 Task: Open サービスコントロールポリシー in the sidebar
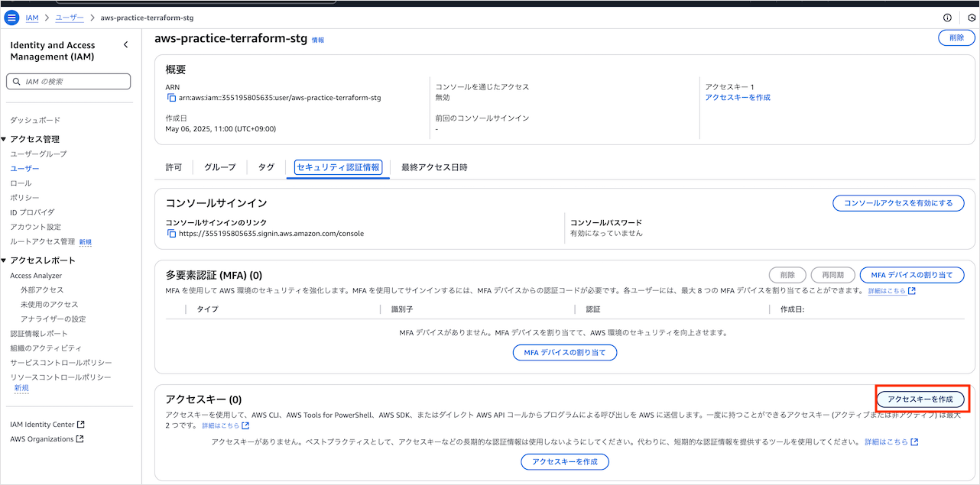[61, 363]
